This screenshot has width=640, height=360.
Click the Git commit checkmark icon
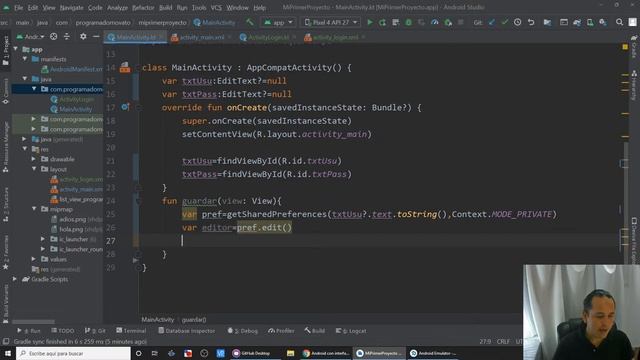point(505,22)
